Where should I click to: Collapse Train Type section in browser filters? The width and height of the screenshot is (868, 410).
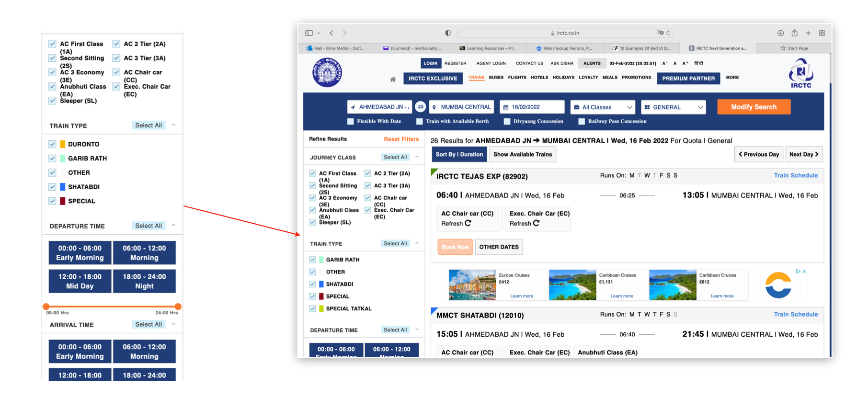pos(417,243)
